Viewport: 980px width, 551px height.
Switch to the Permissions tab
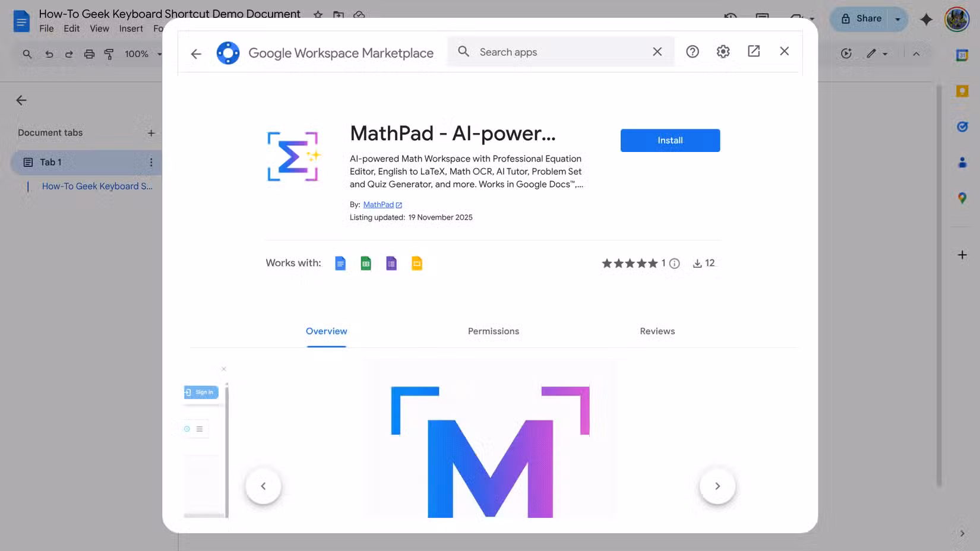493,331
